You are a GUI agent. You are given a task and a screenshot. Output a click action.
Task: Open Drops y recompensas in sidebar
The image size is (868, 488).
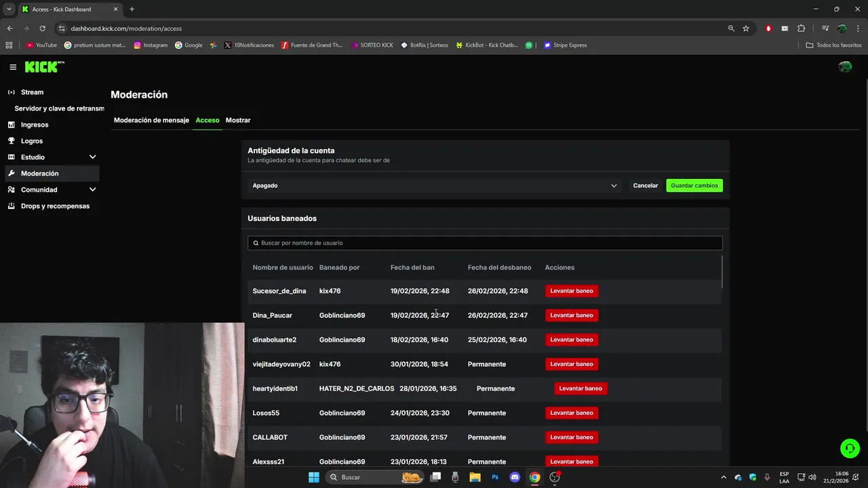(x=52, y=206)
